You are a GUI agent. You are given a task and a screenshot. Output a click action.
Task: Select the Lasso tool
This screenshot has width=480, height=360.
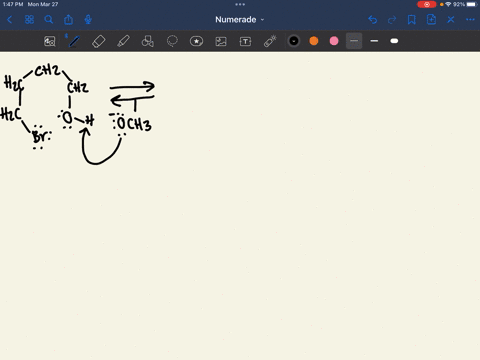172,41
